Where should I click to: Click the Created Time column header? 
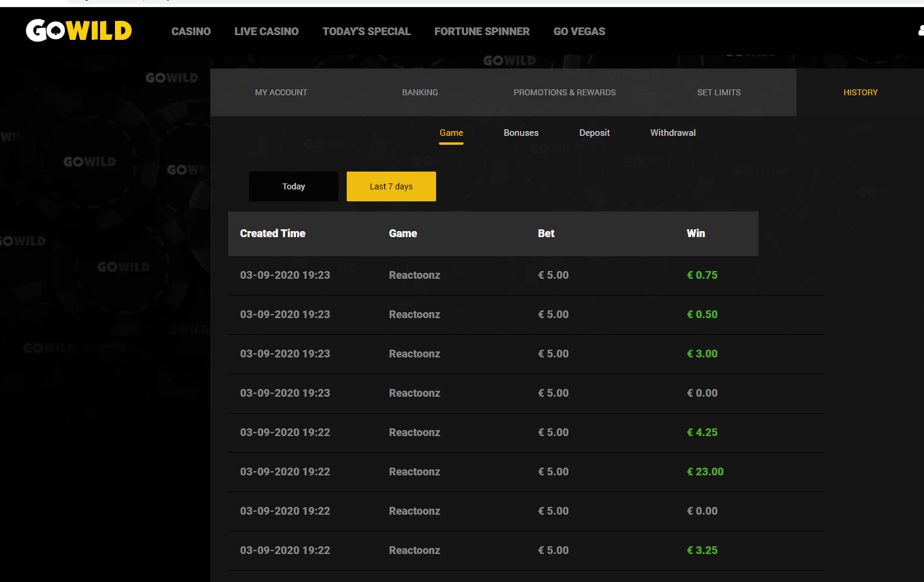click(273, 234)
